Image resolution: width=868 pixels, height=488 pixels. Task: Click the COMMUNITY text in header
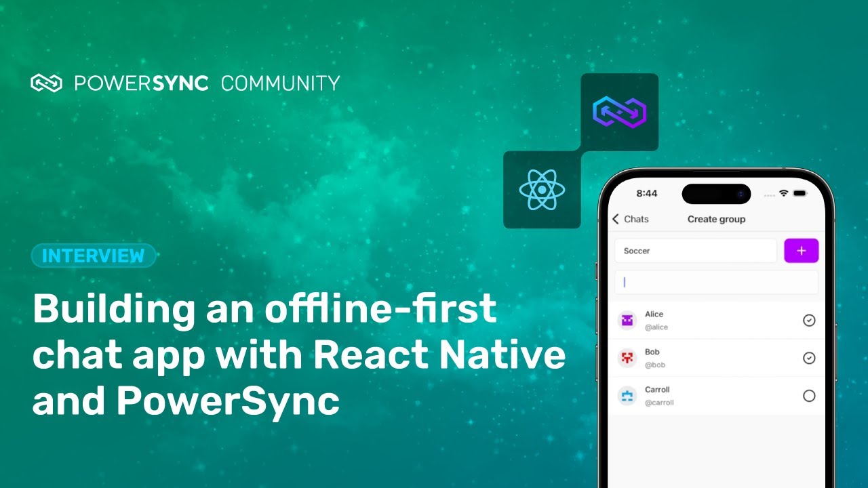[281, 83]
